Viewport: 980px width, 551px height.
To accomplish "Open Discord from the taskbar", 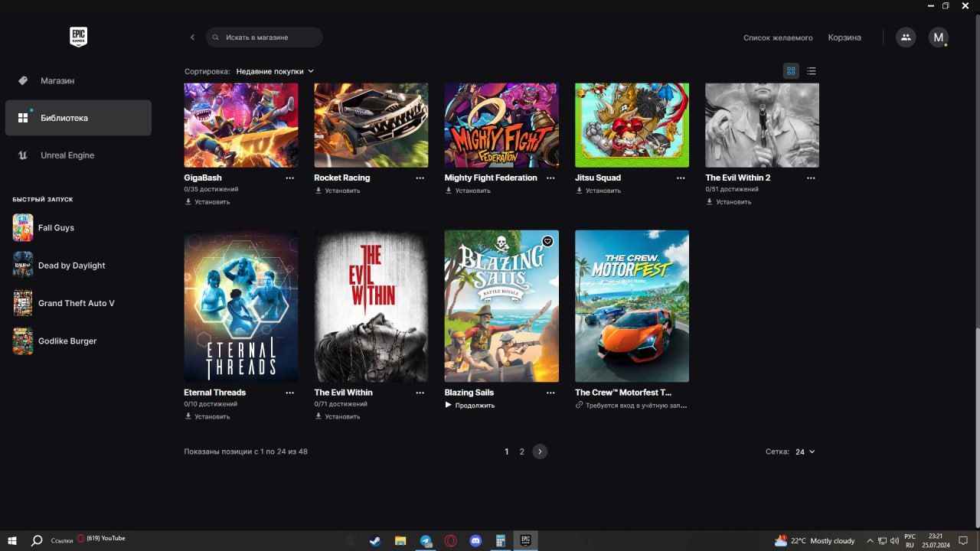I will 475,540.
